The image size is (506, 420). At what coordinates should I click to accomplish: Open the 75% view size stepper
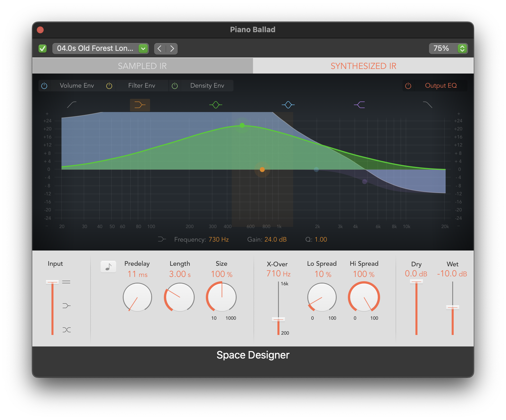pyautogui.click(x=462, y=49)
